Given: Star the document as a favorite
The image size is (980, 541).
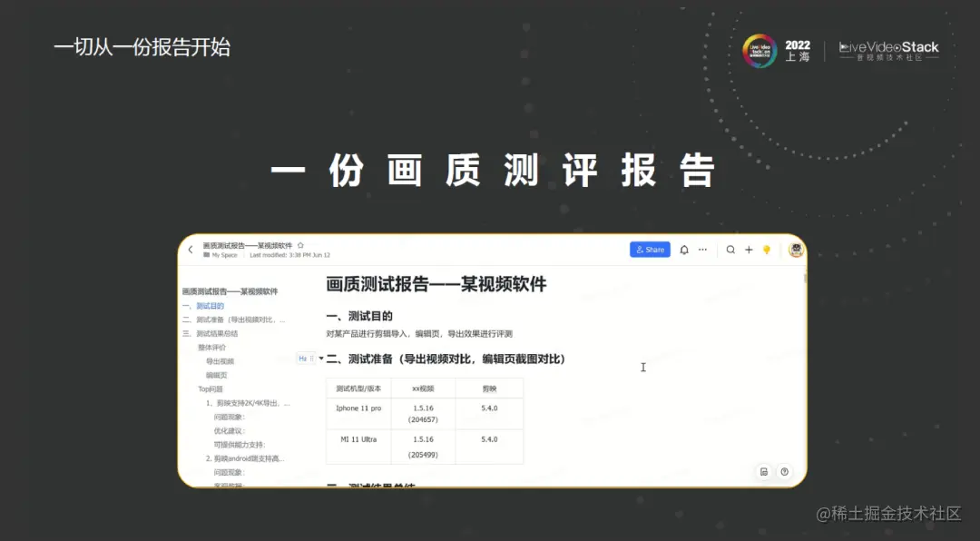Looking at the screenshot, I should [x=300, y=244].
